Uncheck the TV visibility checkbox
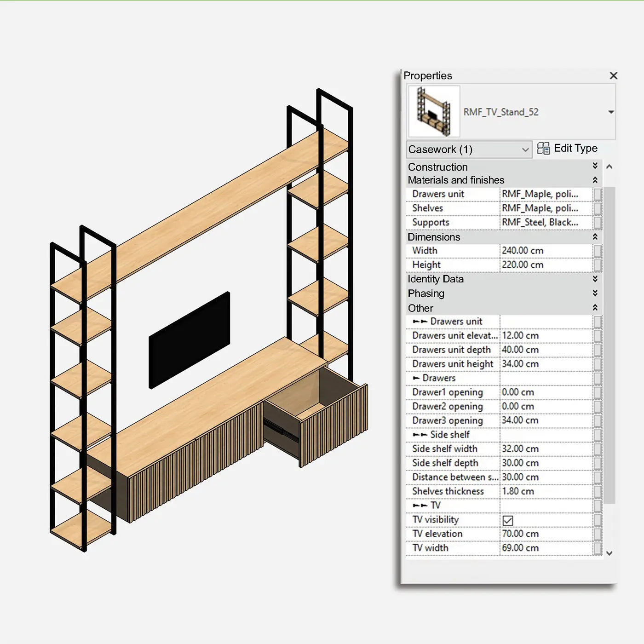644x644 pixels. pos(508,520)
